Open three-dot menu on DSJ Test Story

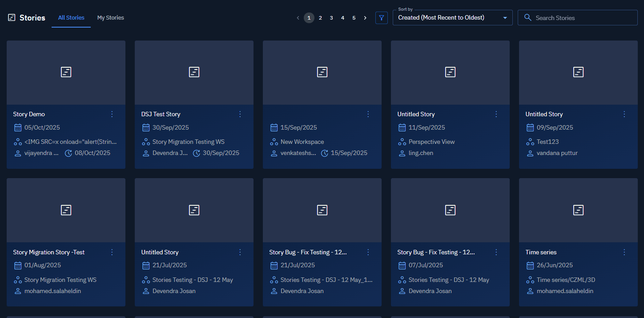point(240,114)
